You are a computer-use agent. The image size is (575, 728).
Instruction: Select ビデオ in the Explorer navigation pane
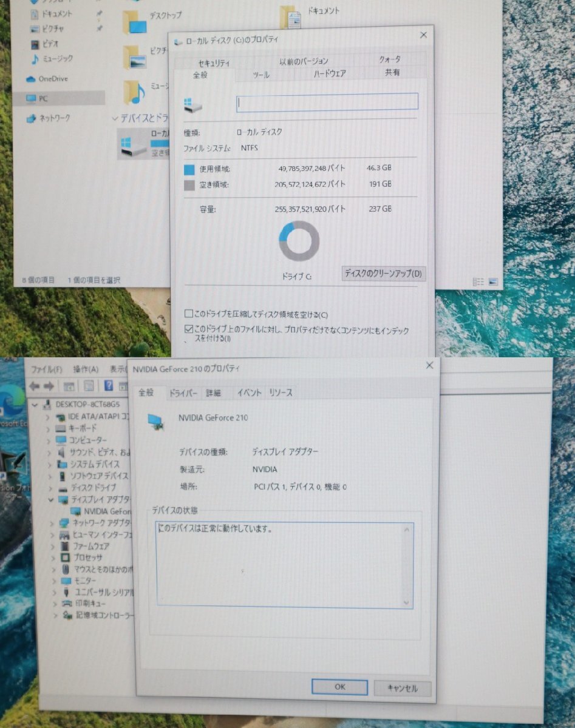coord(50,44)
